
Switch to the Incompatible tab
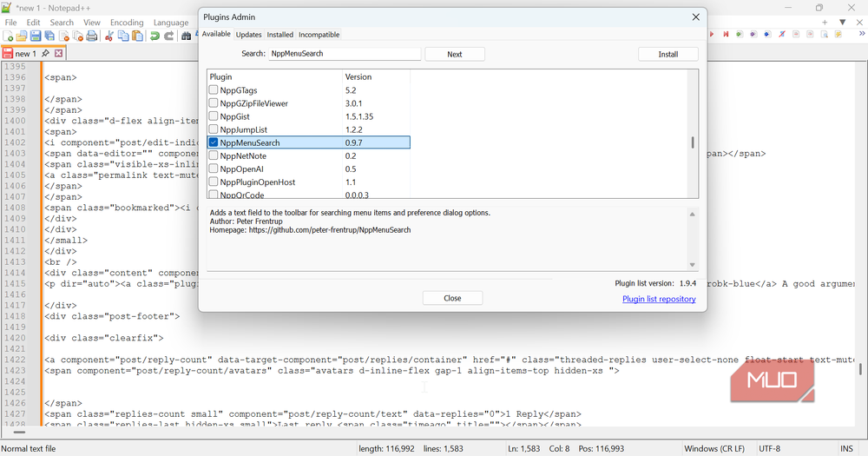tap(319, 35)
